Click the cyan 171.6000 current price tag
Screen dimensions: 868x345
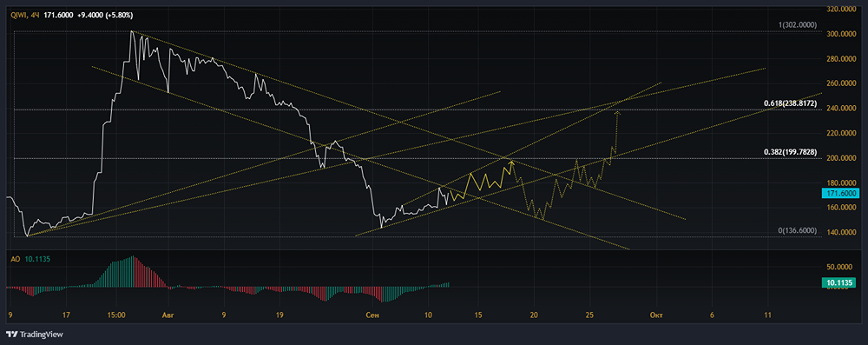[840, 193]
